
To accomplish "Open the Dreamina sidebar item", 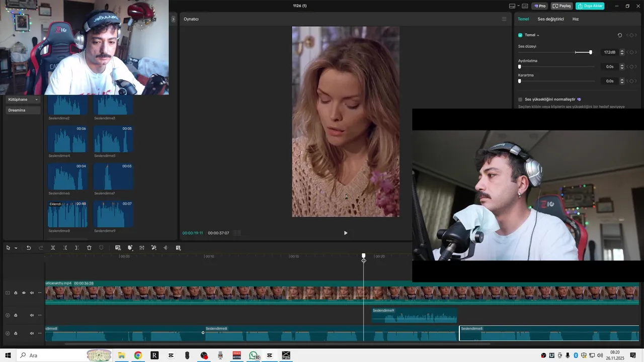I will point(23,110).
